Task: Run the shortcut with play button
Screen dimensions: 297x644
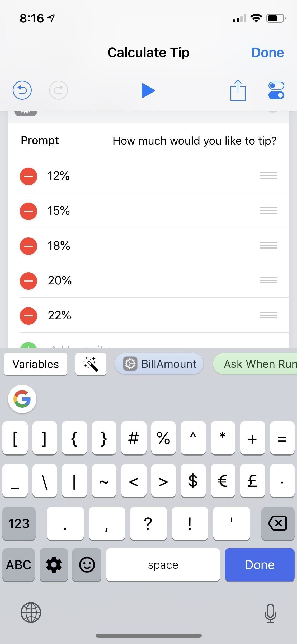Action: click(x=148, y=90)
